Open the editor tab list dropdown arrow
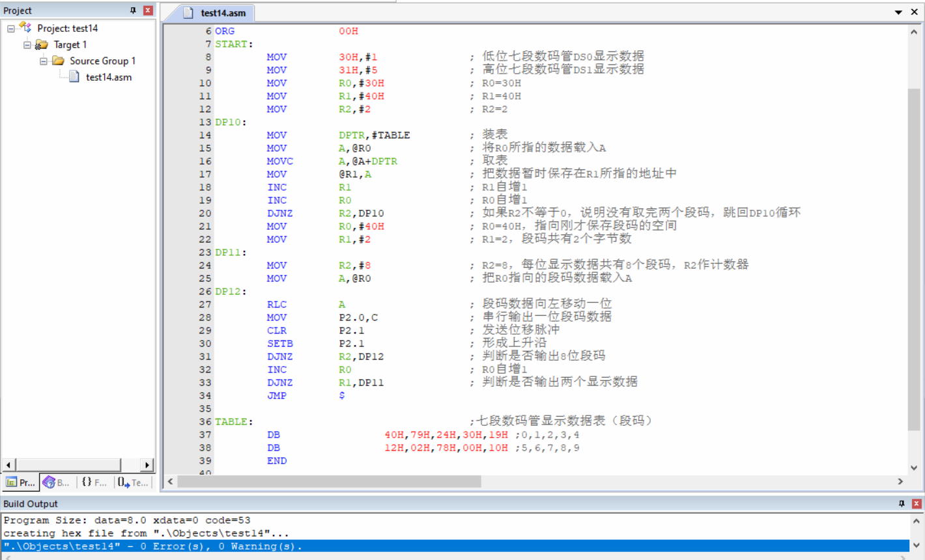Screen dimensions: 925x560 (x=898, y=12)
